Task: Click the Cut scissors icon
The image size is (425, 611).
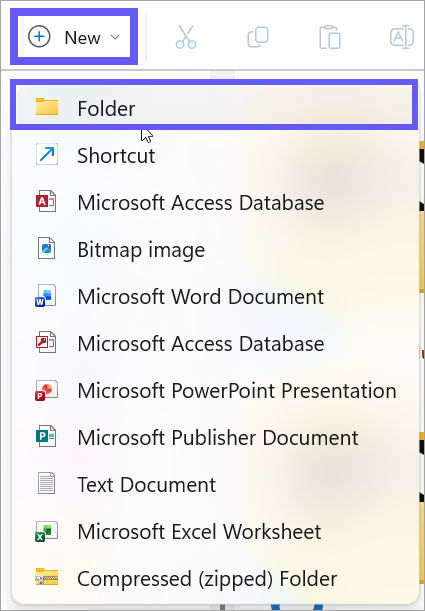Action: [x=186, y=37]
